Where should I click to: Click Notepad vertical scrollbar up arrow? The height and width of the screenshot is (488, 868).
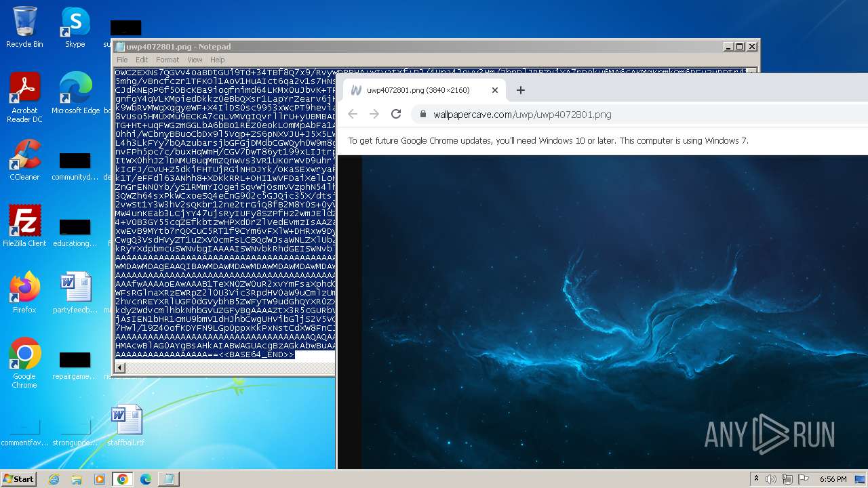(x=751, y=70)
